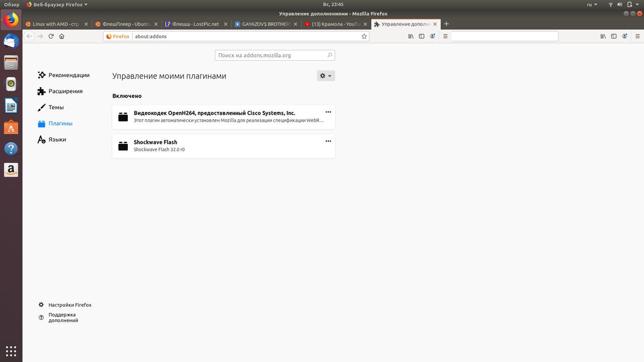644x362 pixels.
Task: Open the ru keyboard layout selector
Action: pyautogui.click(x=592, y=5)
